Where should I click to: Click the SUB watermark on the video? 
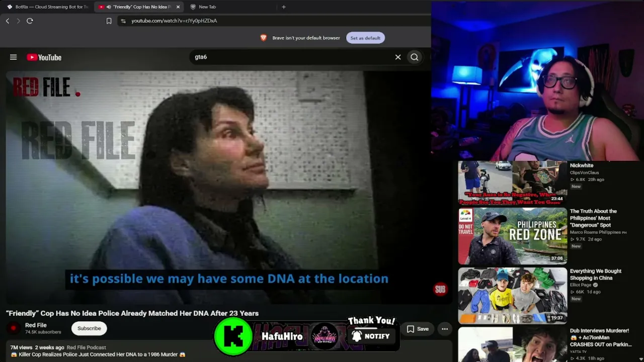point(440,289)
